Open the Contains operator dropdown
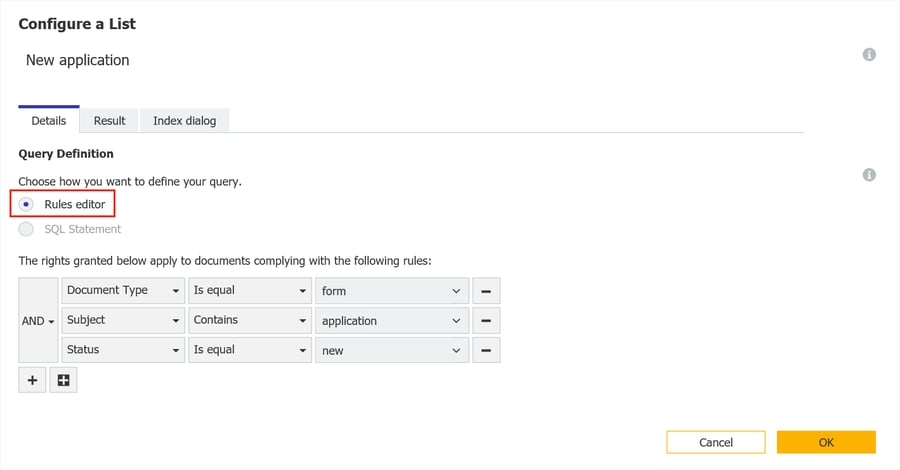The image size is (900, 470). [250, 321]
